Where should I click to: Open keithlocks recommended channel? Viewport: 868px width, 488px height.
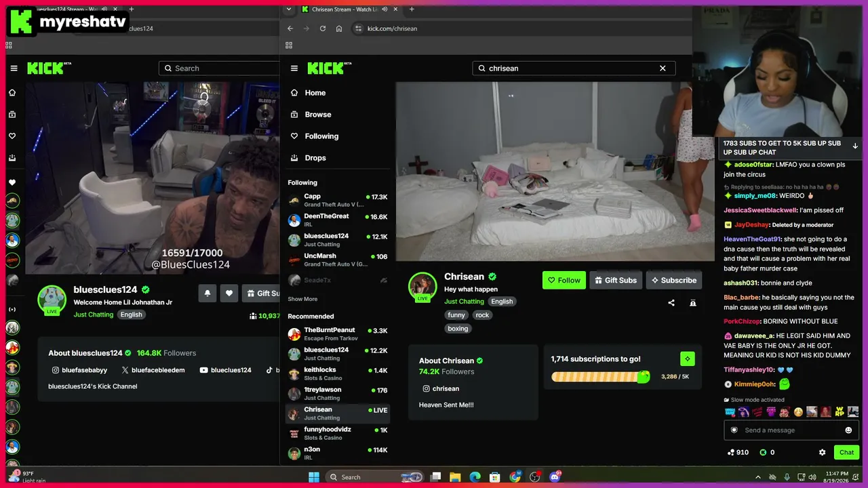coord(338,374)
